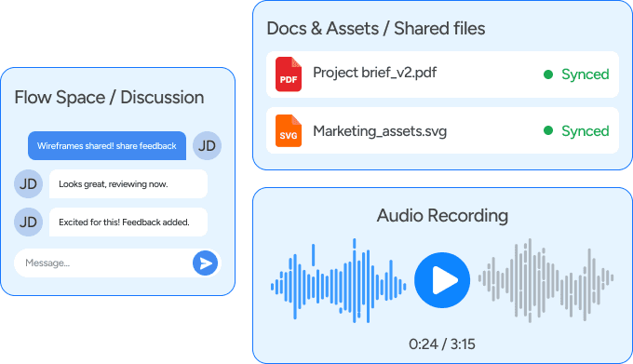This screenshot has width=633, height=364.
Task: Click the Docs & Assets / Shared files heading
Action: pyautogui.click(x=376, y=29)
